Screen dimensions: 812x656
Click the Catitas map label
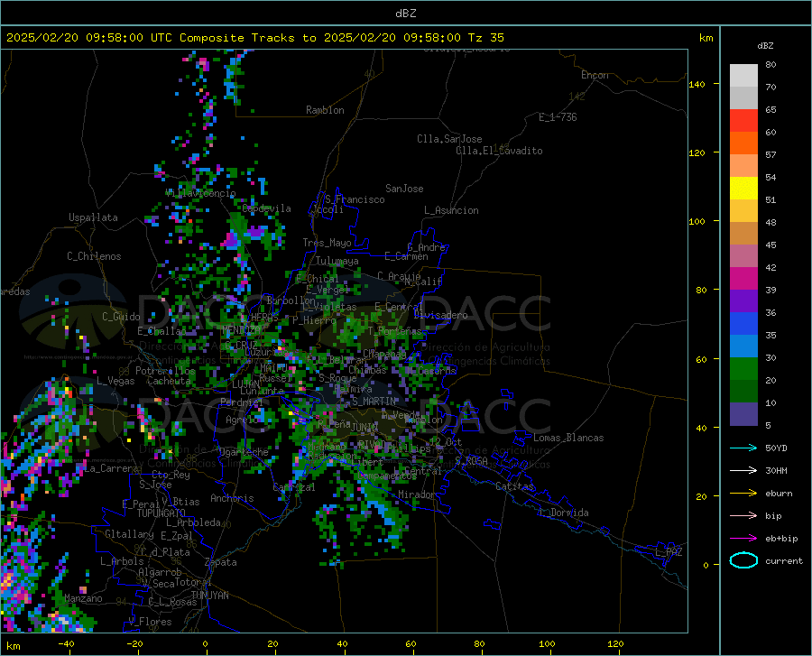tap(514, 486)
